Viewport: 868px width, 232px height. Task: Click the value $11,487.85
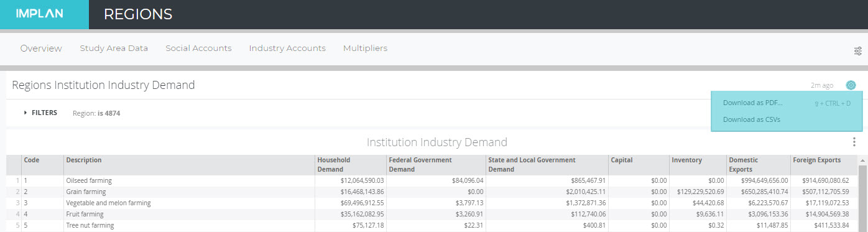click(x=772, y=225)
